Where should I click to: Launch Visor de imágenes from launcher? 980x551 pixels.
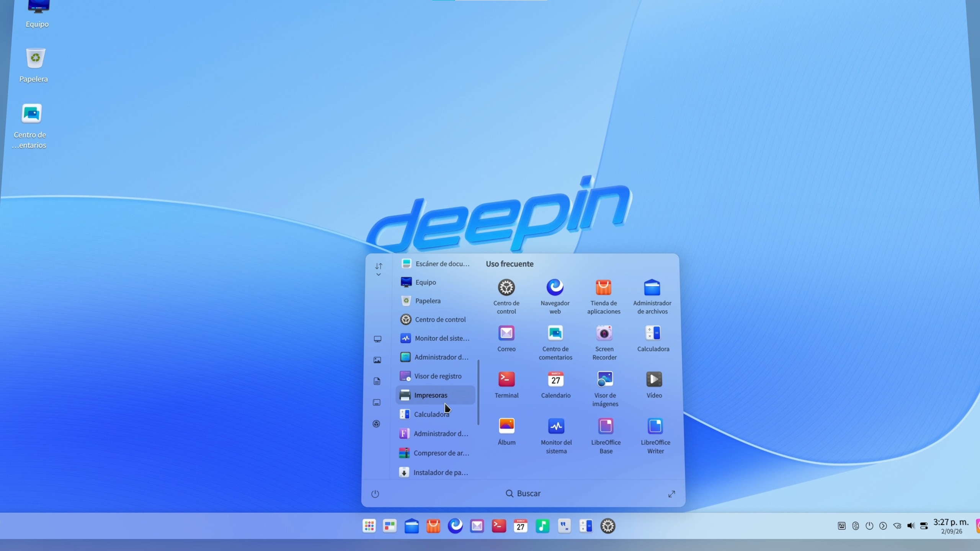(x=605, y=389)
